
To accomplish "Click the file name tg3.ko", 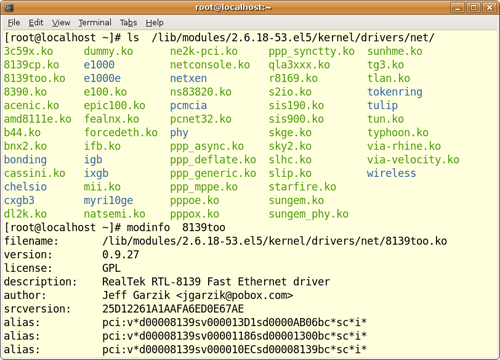I will click(386, 65).
